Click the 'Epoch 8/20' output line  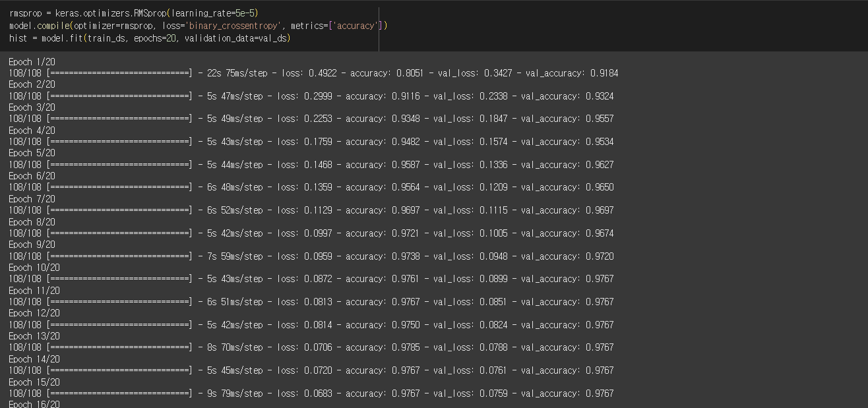point(32,222)
